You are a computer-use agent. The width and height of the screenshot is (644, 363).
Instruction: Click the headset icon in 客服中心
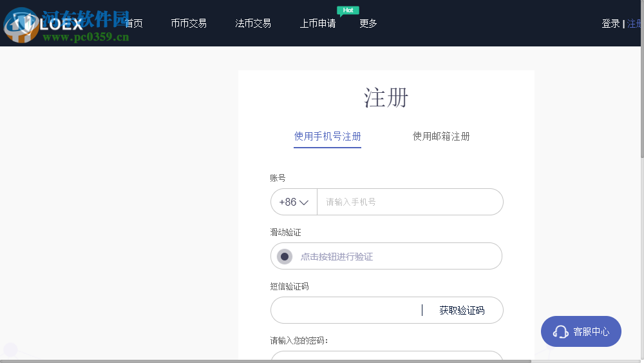coord(561,331)
